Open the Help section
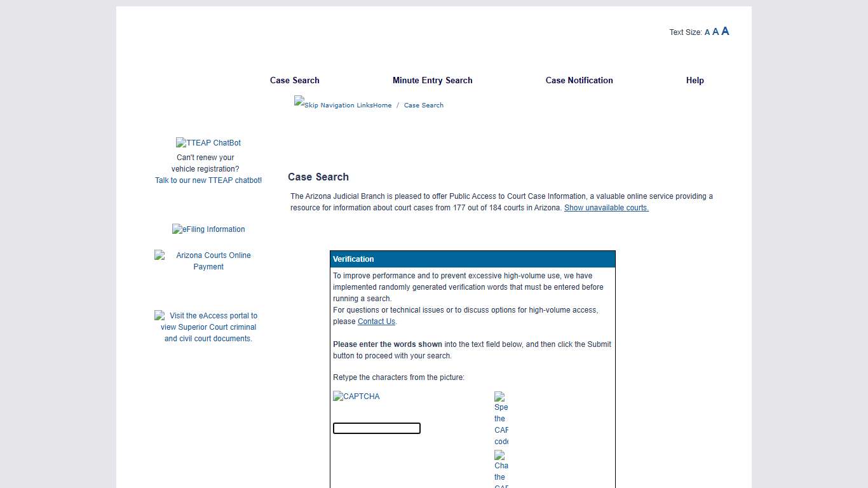Screen dimensions: 868x488 (695, 80)
